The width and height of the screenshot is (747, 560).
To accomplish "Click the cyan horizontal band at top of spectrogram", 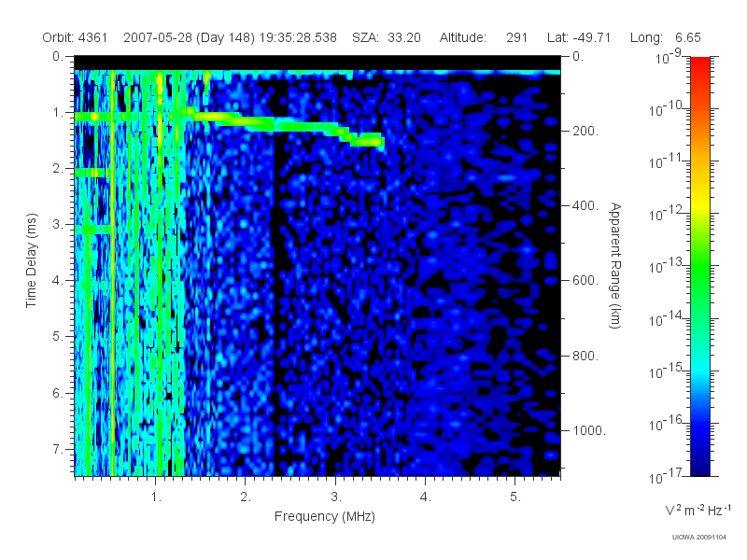I will (317, 73).
